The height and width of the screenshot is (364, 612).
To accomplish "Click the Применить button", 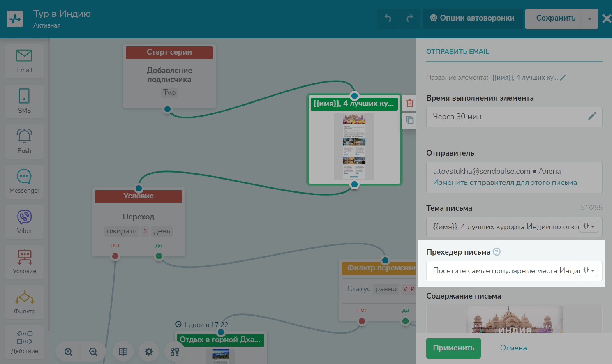I will [453, 348].
